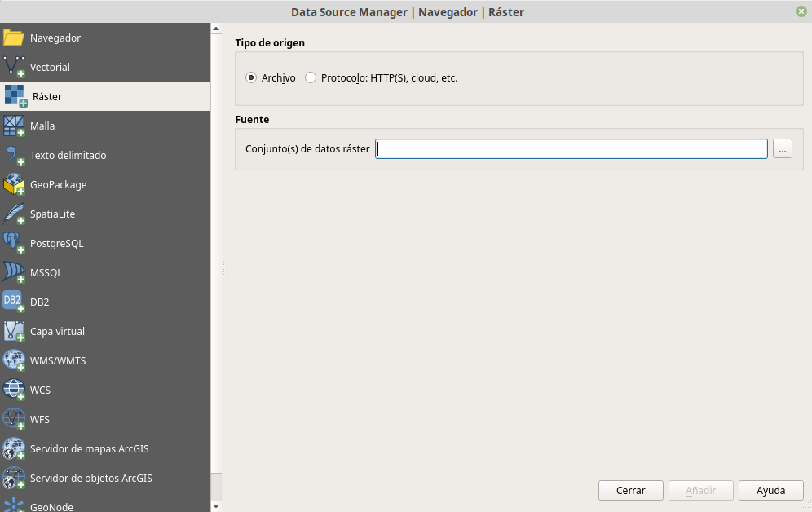Click the DB2 database icon
812x512 pixels.
[x=14, y=302]
